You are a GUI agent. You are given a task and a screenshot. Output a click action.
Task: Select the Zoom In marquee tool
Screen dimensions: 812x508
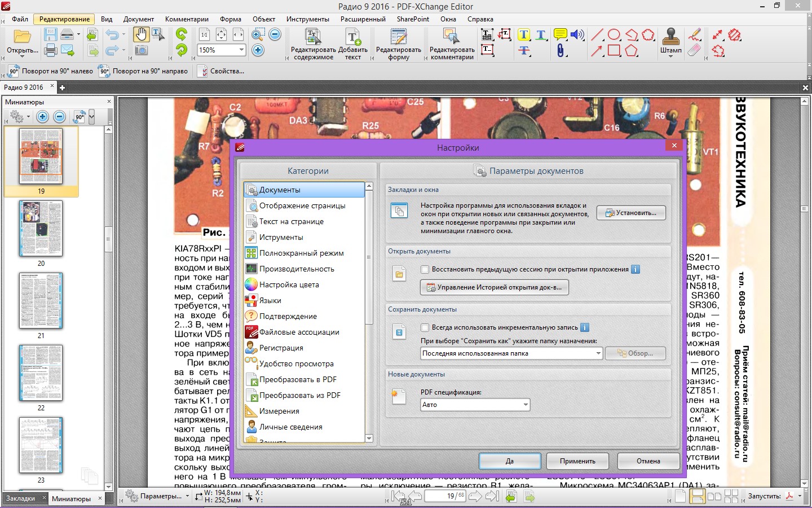tap(258, 34)
